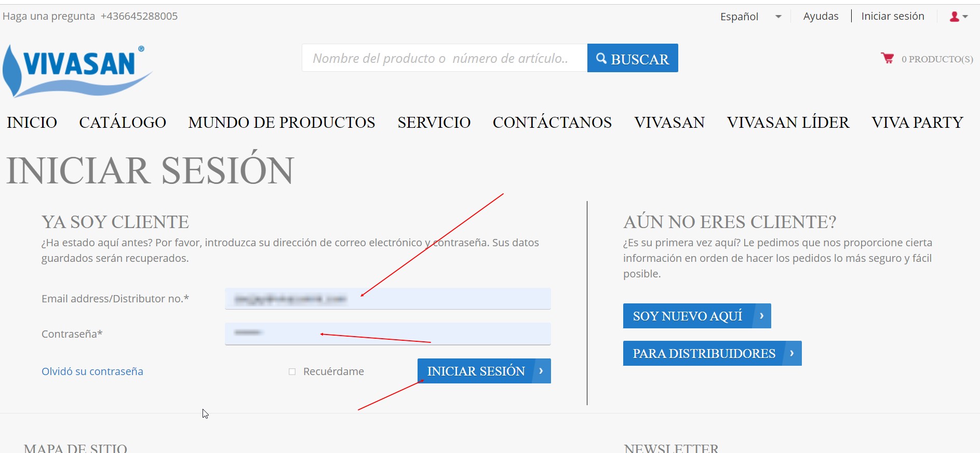Focus the Contraseña password field

pyautogui.click(x=388, y=334)
